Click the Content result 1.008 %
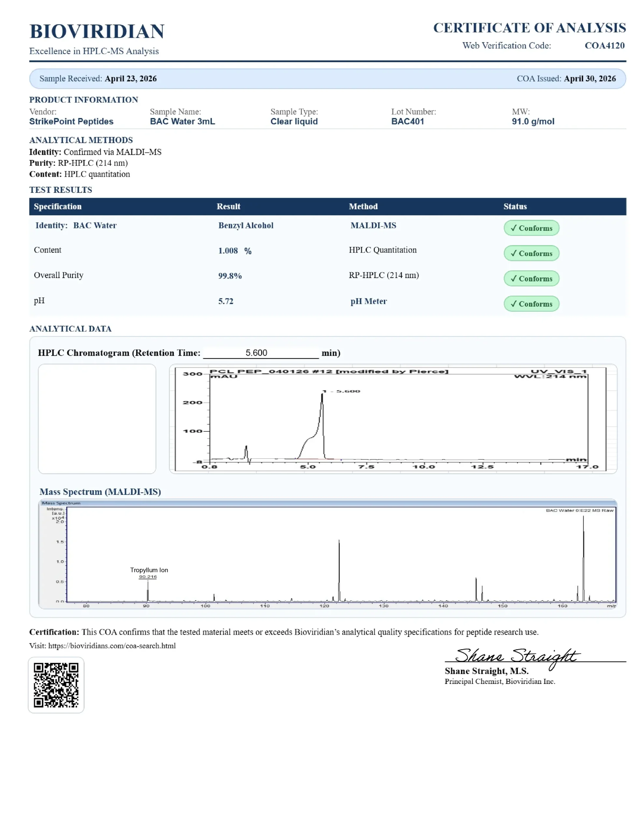 click(x=235, y=251)
